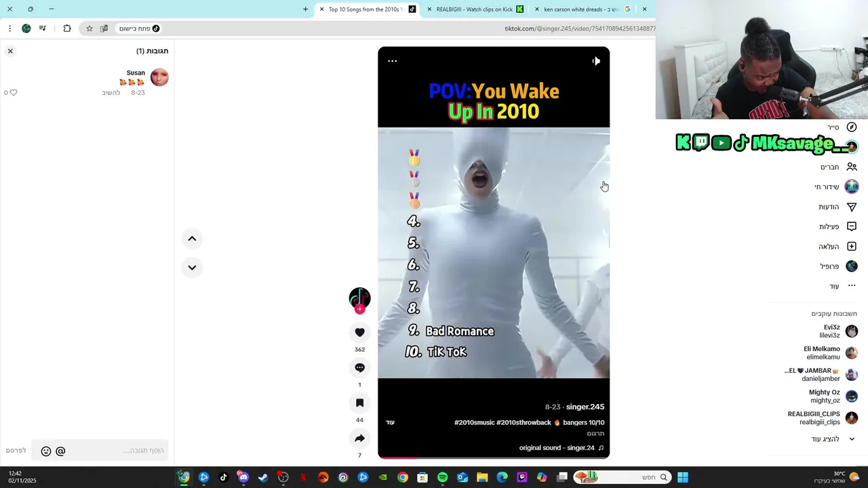
Task: Expand the video caption with עוד
Action: pyautogui.click(x=390, y=422)
